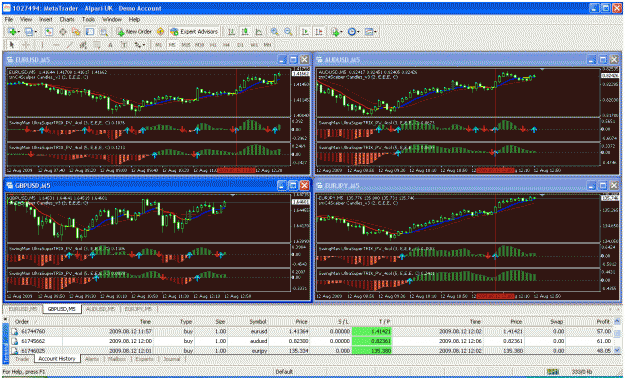Image resolution: width=625 pixels, height=378 pixels.
Task: Click the connection status bars indicator
Action: pyautogui.click(x=552, y=372)
